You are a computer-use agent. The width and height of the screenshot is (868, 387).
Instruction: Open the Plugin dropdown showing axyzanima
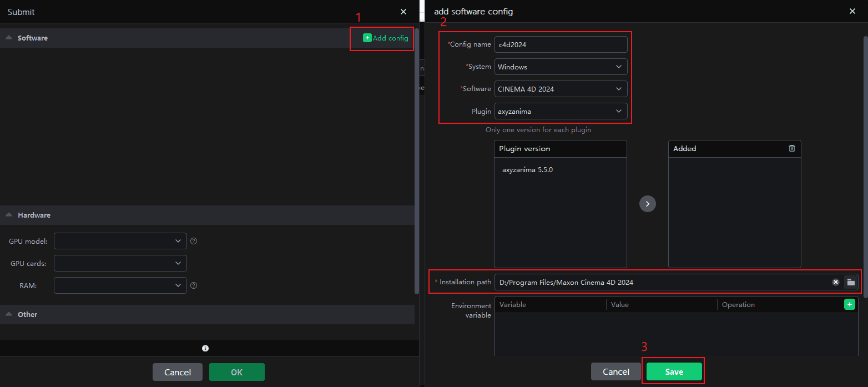[x=561, y=111]
